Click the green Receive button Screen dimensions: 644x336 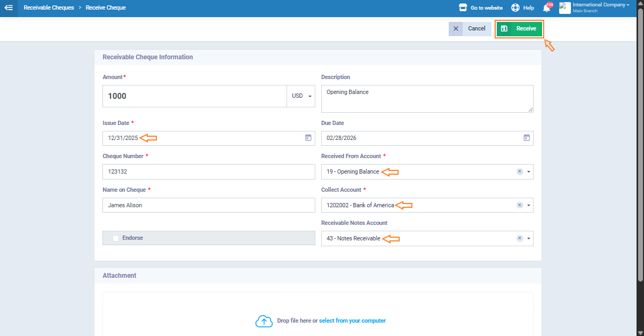[x=519, y=29]
